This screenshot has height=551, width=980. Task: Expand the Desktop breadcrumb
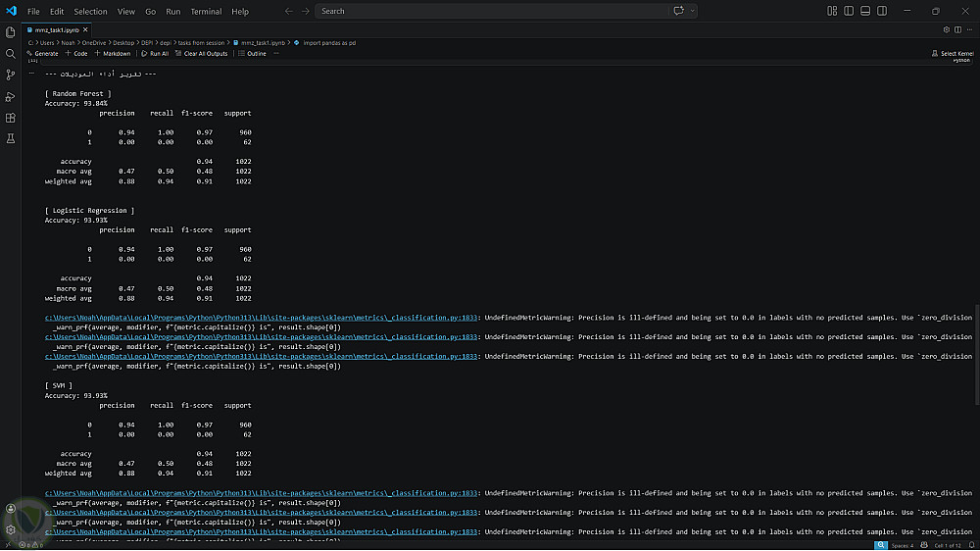tap(123, 43)
